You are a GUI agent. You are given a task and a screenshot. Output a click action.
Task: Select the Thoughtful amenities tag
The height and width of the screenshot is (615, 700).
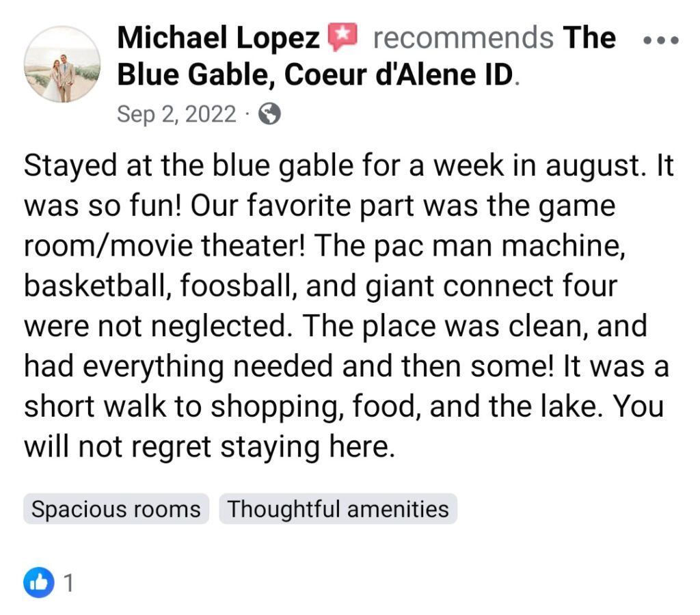(x=338, y=510)
